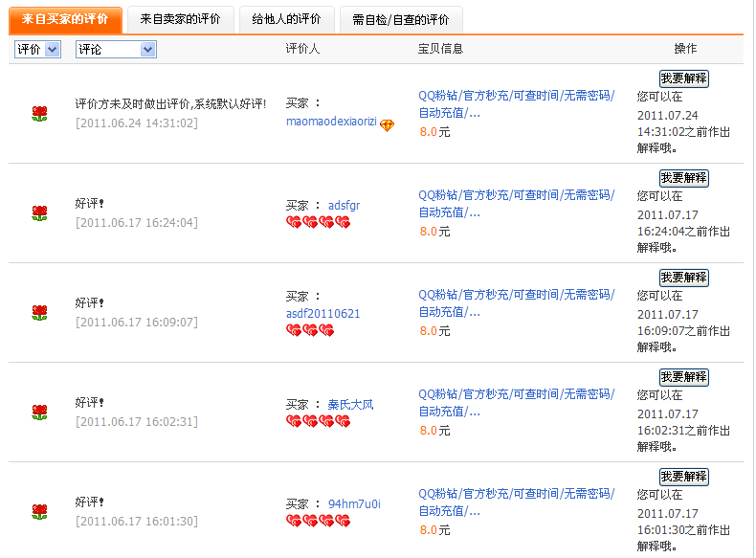Open buyer profile link adsfgr
756x558 pixels.
coord(344,205)
